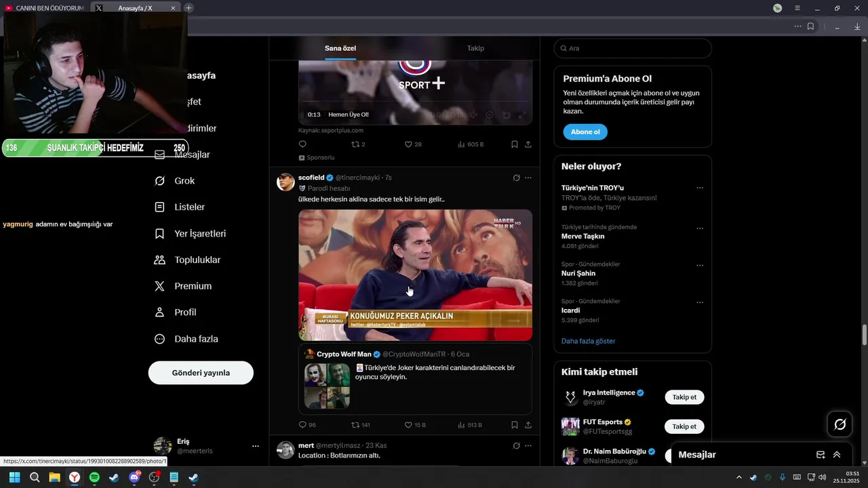Open Spotify from the taskbar
Image resolution: width=868 pixels, height=488 pixels.
point(94,478)
